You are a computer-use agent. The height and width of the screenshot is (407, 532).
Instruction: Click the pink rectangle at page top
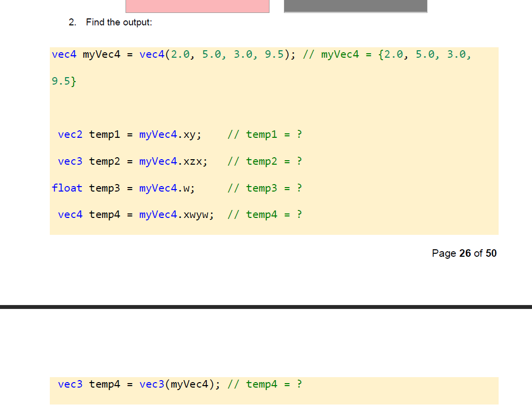(x=197, y=6)
